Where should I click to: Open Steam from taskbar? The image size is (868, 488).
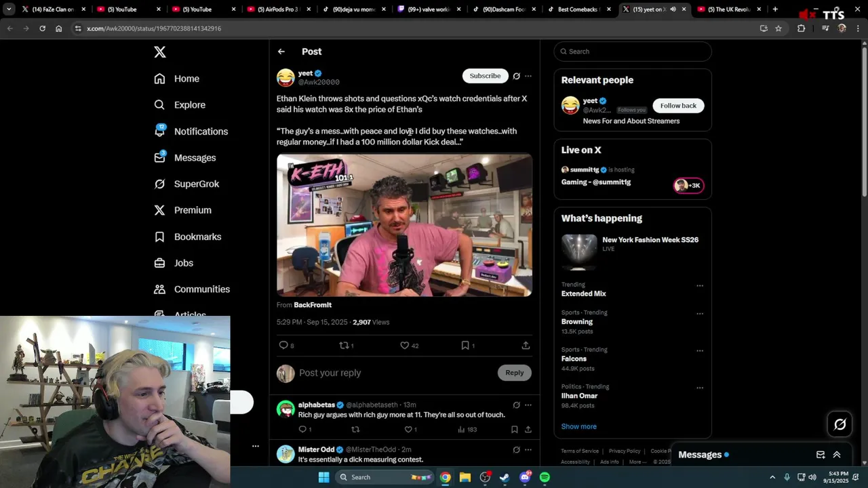[505, 477]
